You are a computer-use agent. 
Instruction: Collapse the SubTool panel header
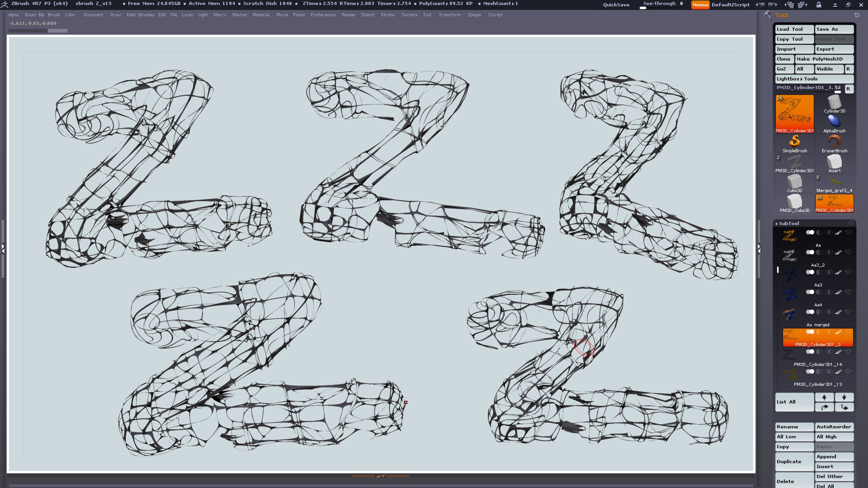tap(788, 223)
